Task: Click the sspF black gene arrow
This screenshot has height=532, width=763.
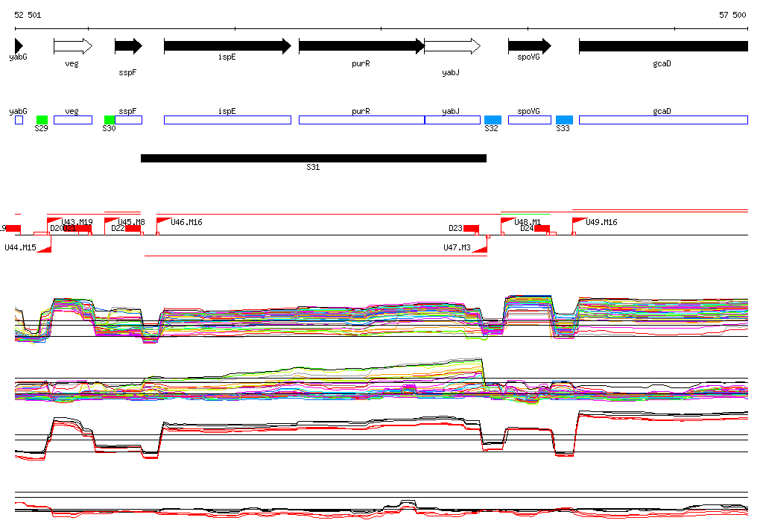Action: coord(128,46)
